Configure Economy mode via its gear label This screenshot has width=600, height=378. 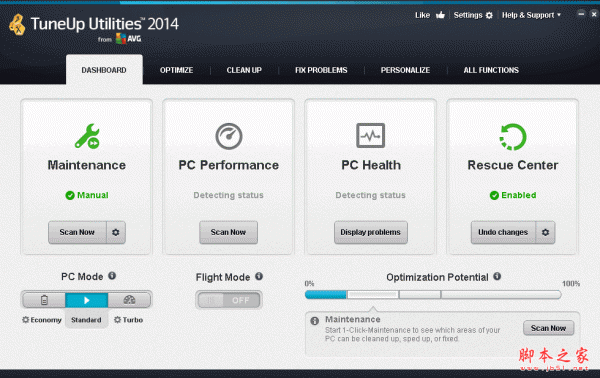point(42,320)
